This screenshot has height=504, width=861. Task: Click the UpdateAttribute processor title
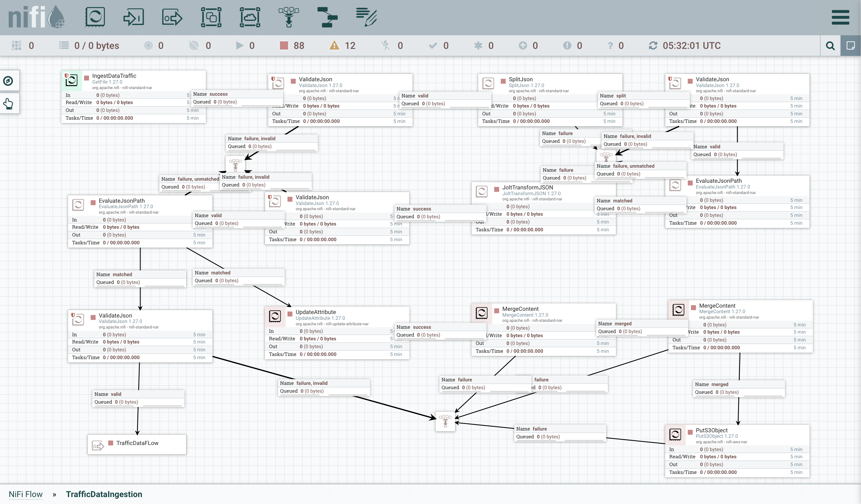point(316,312)
